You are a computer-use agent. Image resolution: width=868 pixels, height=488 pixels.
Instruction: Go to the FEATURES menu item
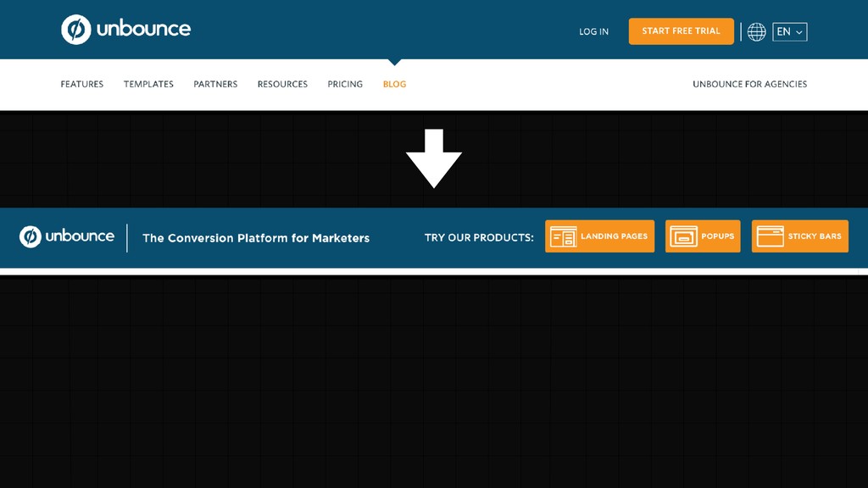(82, 84)
